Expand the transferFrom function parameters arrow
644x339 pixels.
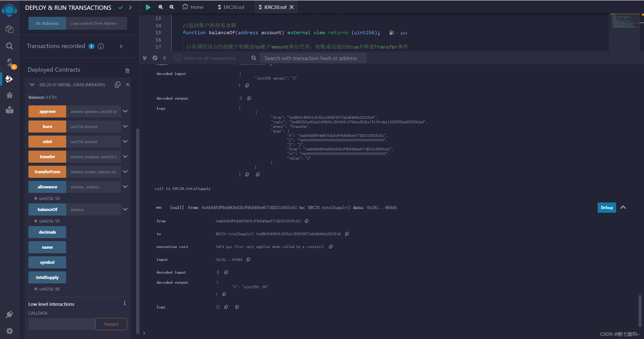(x=126, y=172)
